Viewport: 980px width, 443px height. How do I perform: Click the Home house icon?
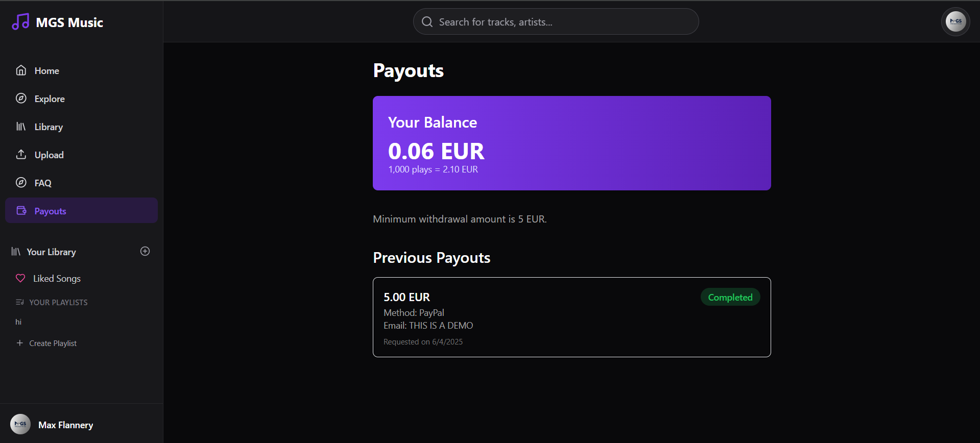pos(21,70)
